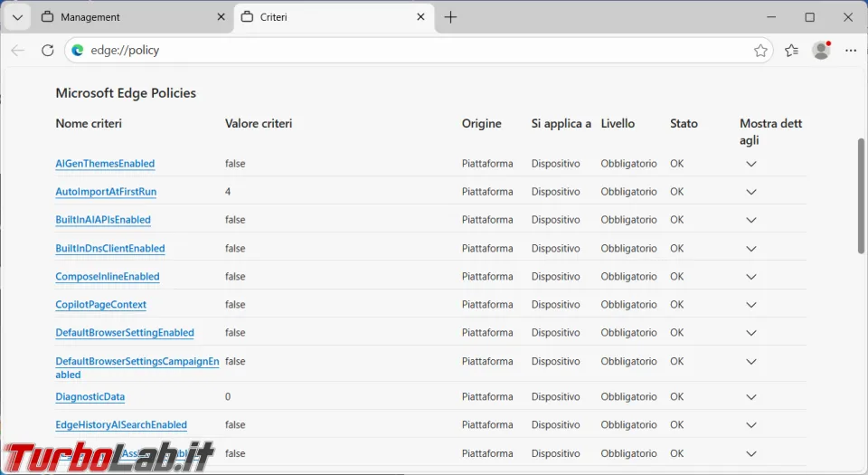Expand details for AutoImportAtFirstRun row

(x=751, y=192)
